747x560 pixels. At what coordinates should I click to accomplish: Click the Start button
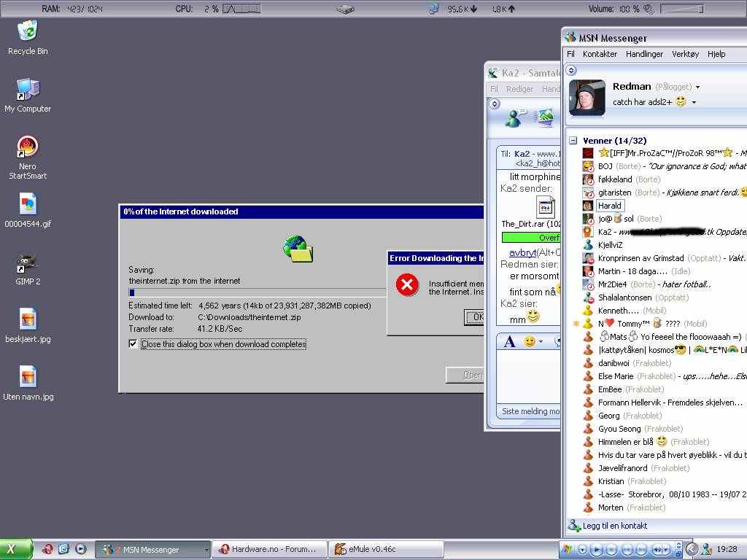[16, 549]
